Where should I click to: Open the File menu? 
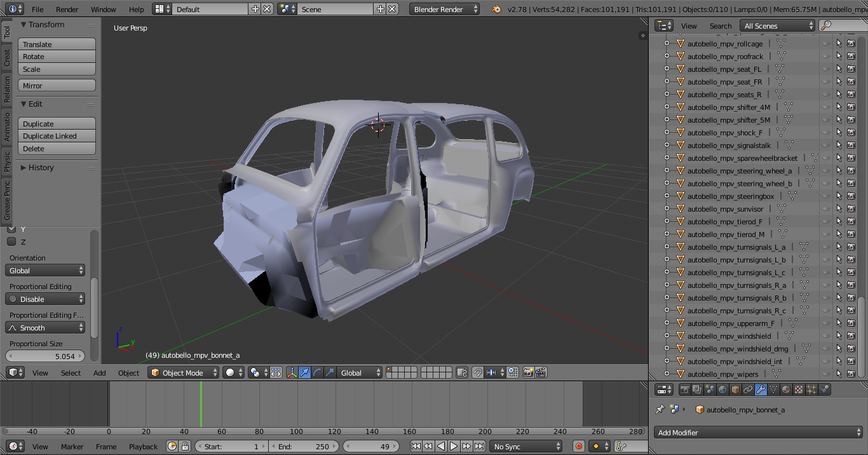37,10
